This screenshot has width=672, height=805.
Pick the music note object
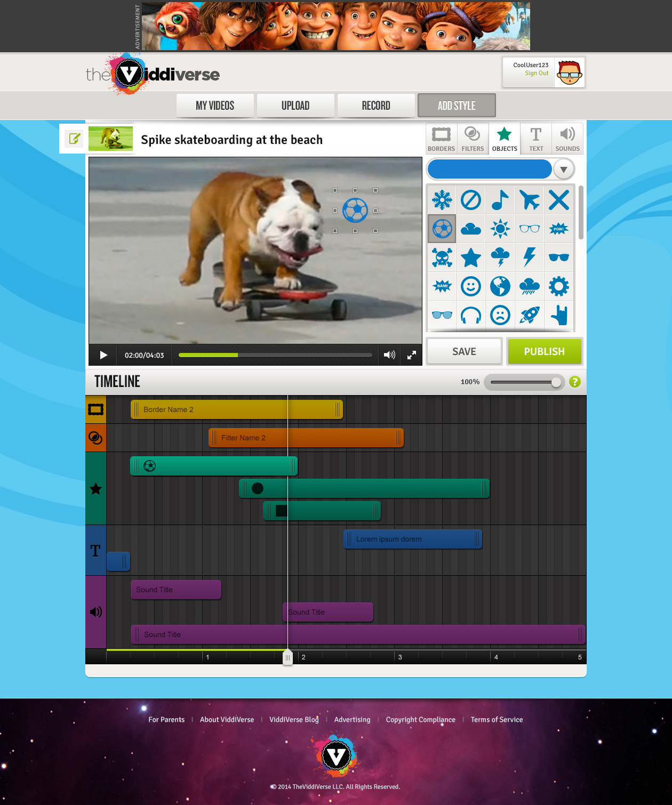pos(500,200)
